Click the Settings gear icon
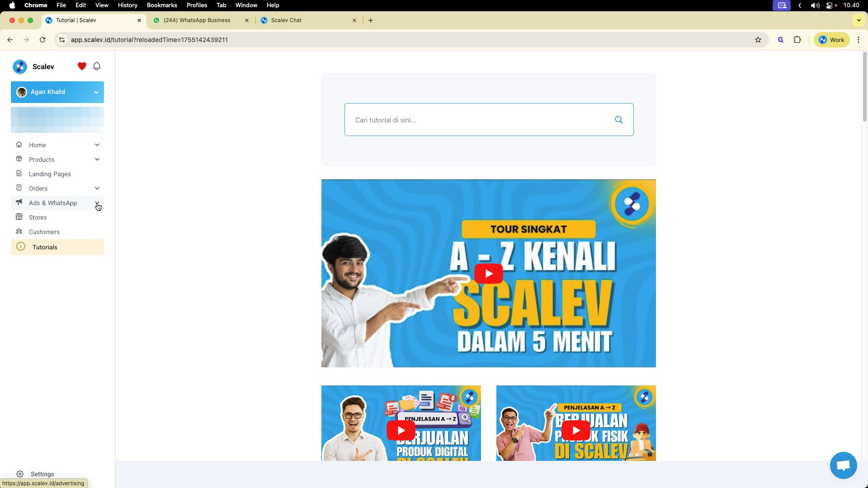Viewport: 868px width, 488px height. 20,474
